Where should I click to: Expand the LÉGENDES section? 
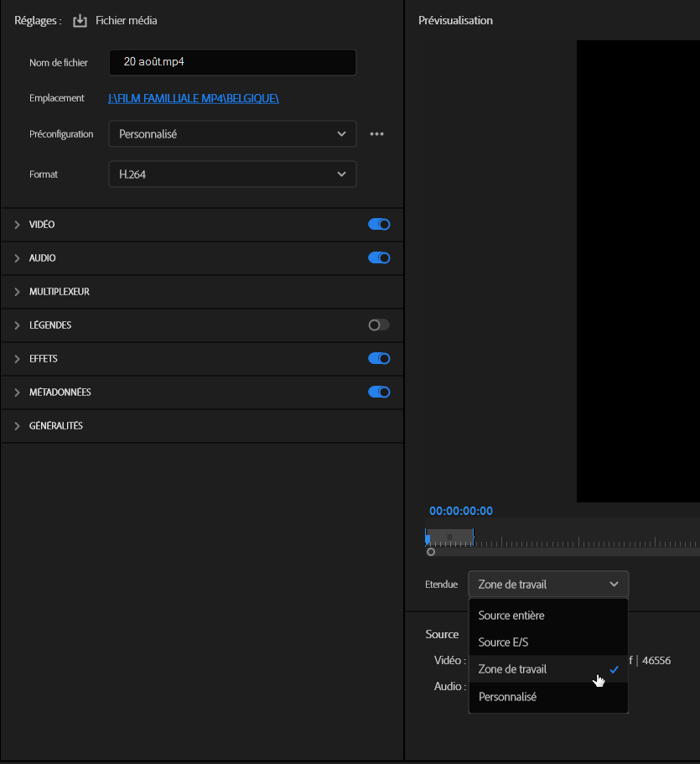17,325
